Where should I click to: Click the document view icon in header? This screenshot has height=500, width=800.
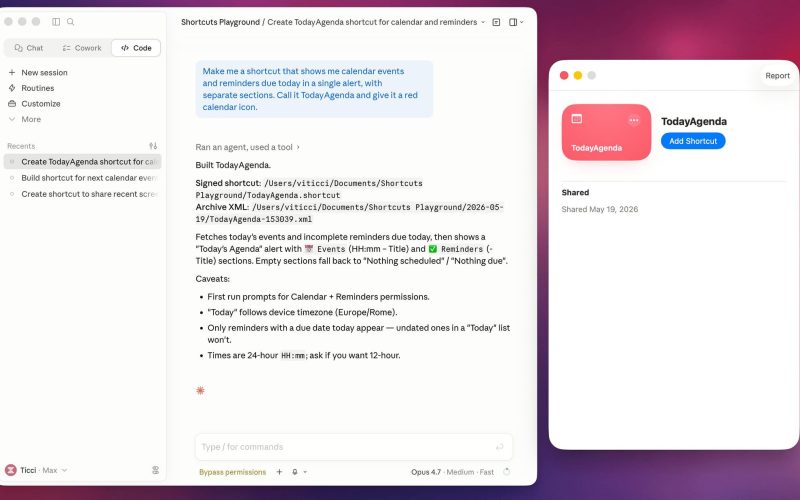pos(496,22)
